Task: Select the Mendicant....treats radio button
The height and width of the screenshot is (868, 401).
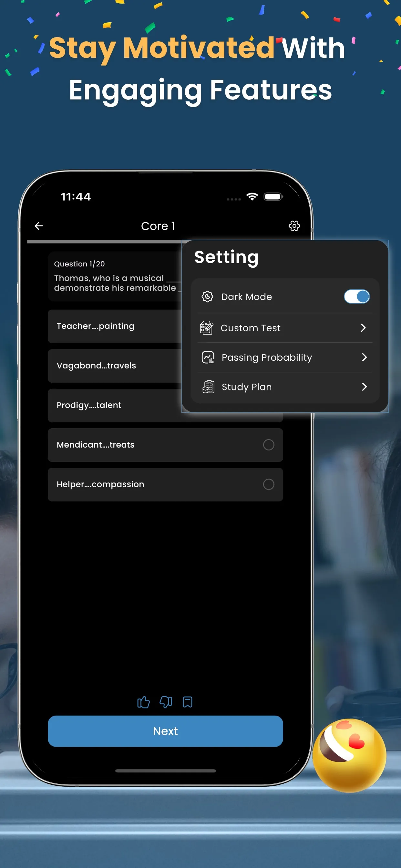Action: [269, 445]
